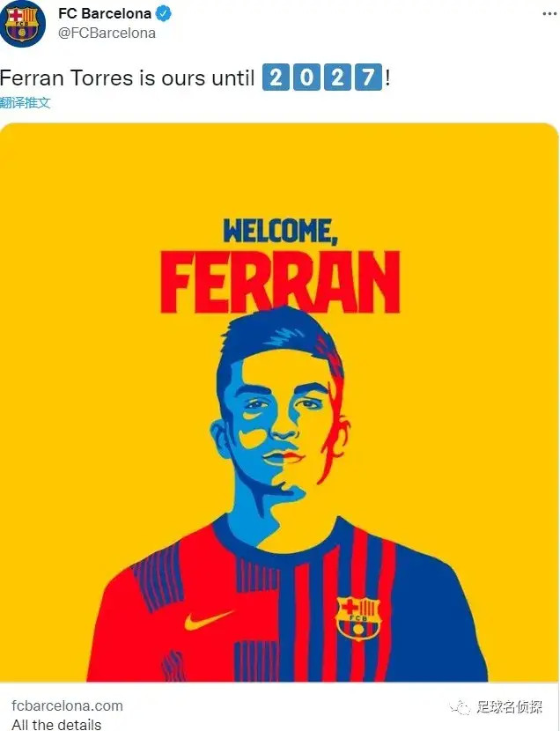Click the number 2 keycap emoji
Image resolution: width=560 pixels, height=731 pixels.
click(276, 78)
